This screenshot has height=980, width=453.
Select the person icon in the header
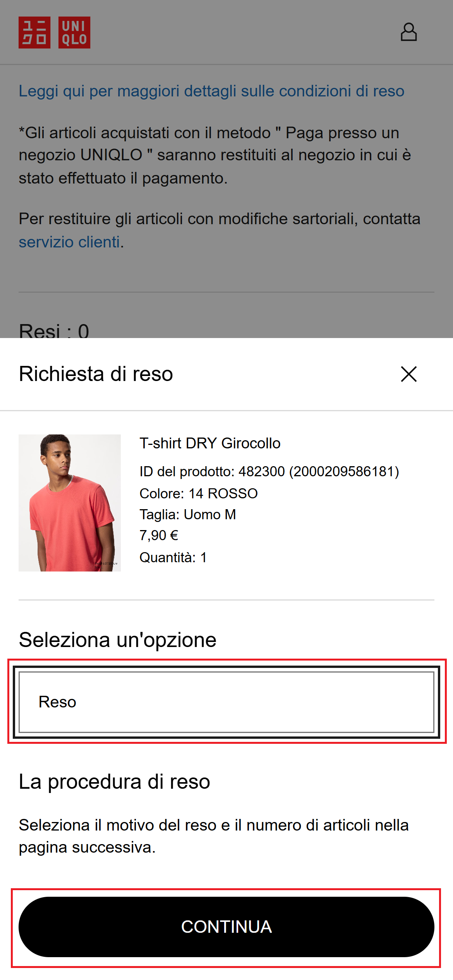coord(410,32)
